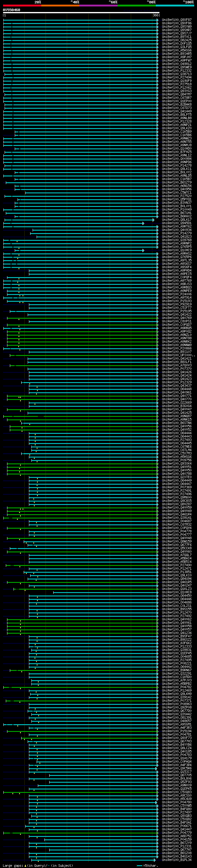Open UniRef100_C1K5B7 hit

(177, 179)
